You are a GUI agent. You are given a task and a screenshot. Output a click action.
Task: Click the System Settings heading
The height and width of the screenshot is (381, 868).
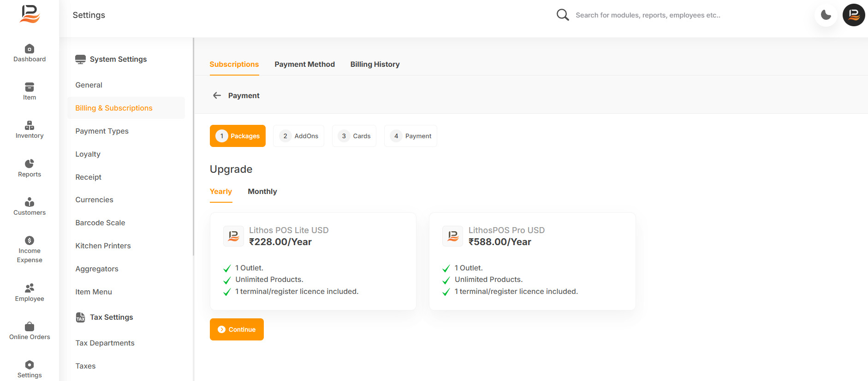click(x=118, y=59)
